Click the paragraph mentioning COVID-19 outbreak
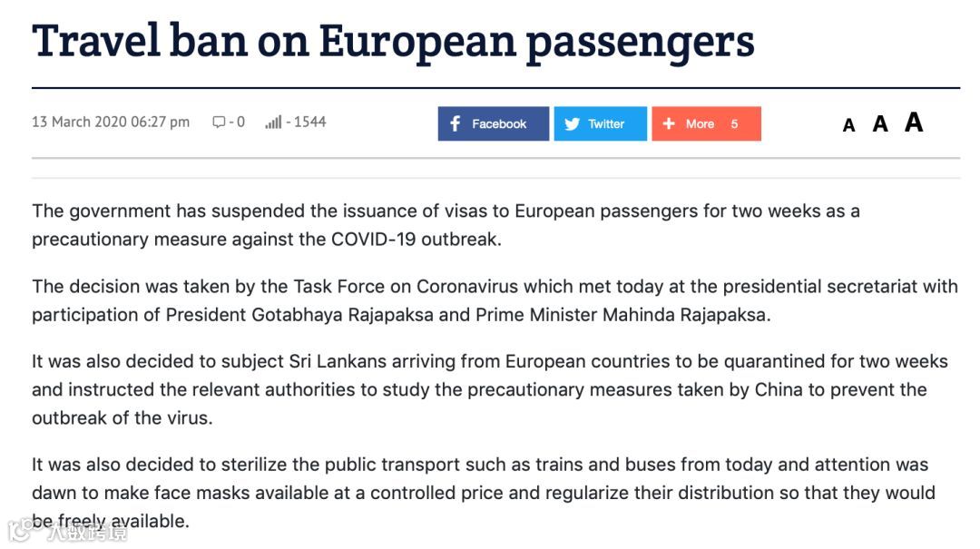Viewport: 980px width, 549px height. [446, 225]
